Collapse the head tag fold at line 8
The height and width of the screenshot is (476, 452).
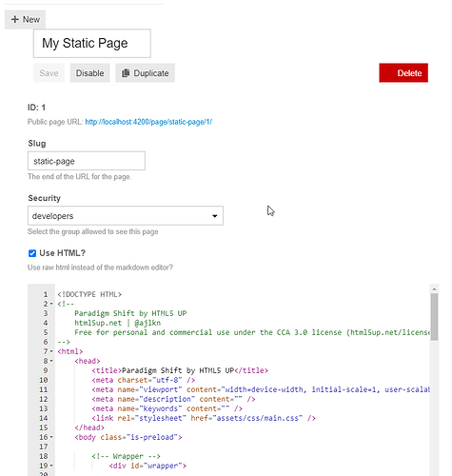click(x=51, y=361)
